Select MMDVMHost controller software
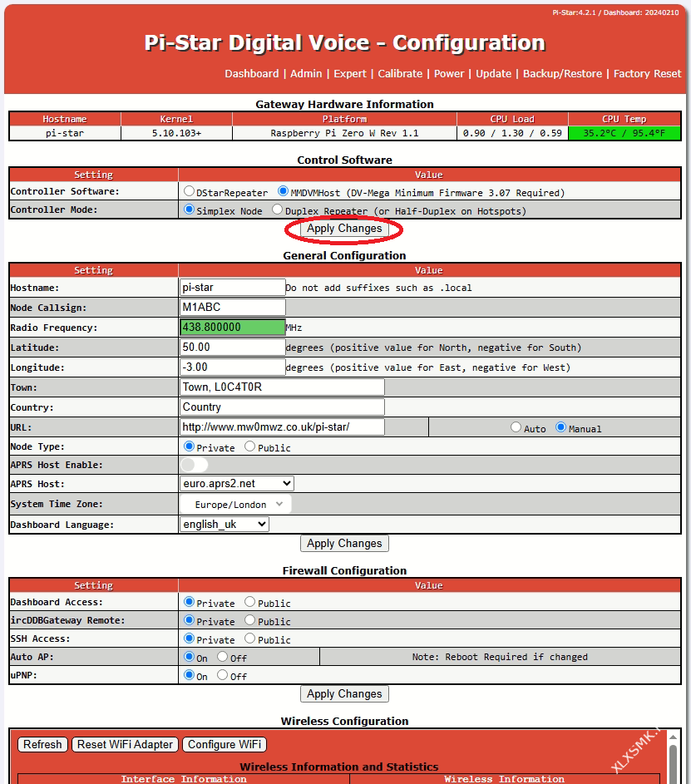The height and width of the screenshot is (784, 691). [x=284, y=191]
